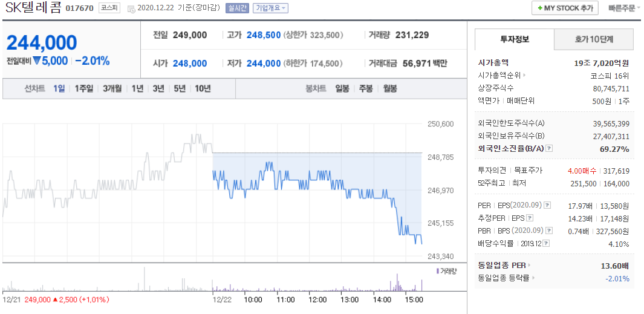Show the 일봉 candlestick chart

coord(342,88)
